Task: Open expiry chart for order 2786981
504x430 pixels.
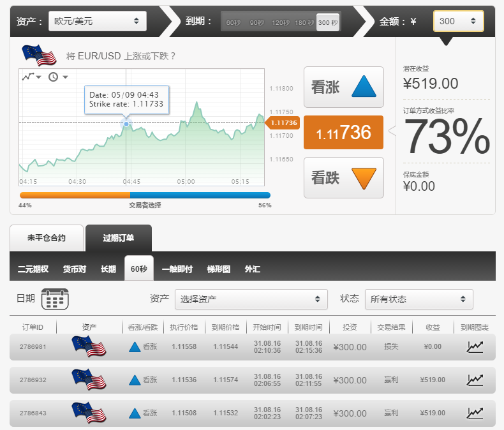Action: 475,347
